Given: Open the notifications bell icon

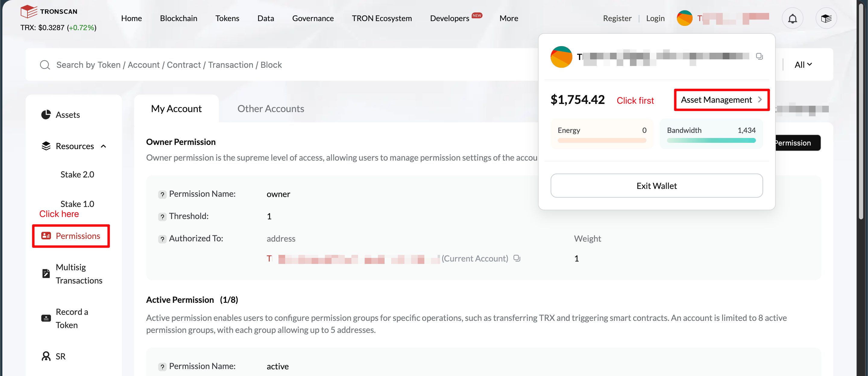Looking at the screenshot, I should coord(792,18).
